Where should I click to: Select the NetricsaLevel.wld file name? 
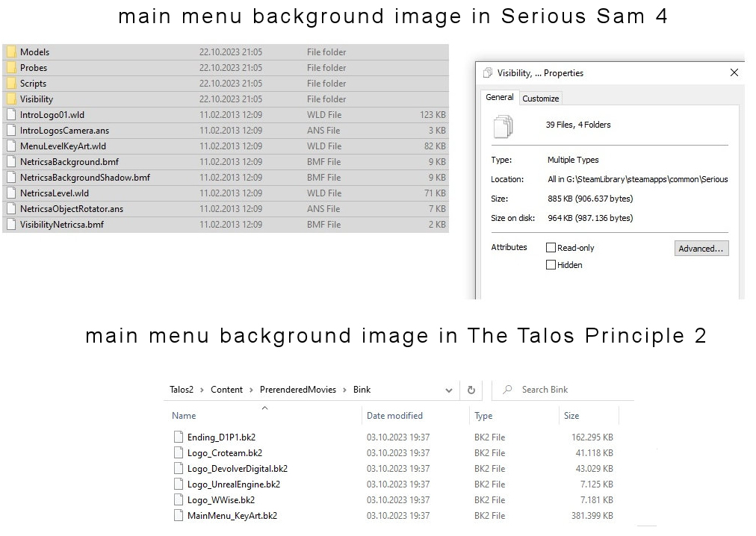(55, 193)
